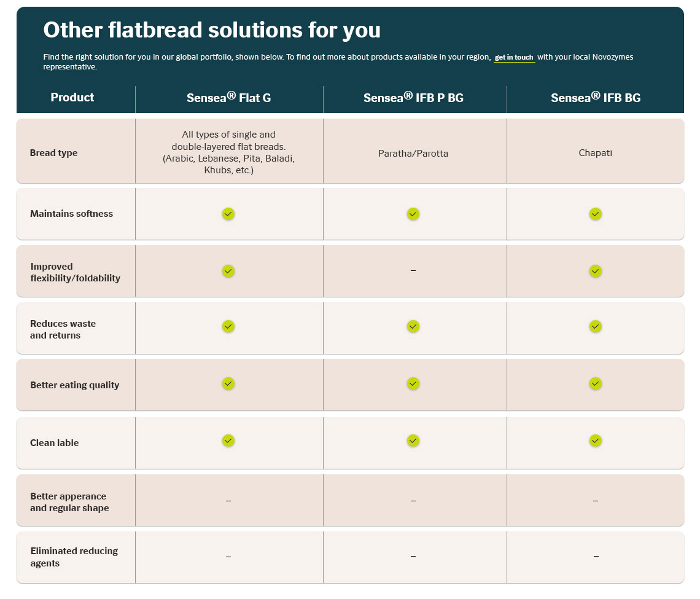Click Maintains softness checkmark for Sensea Flat G
Image resolution: width=700 pixels, height=599 pixels.
228,214
